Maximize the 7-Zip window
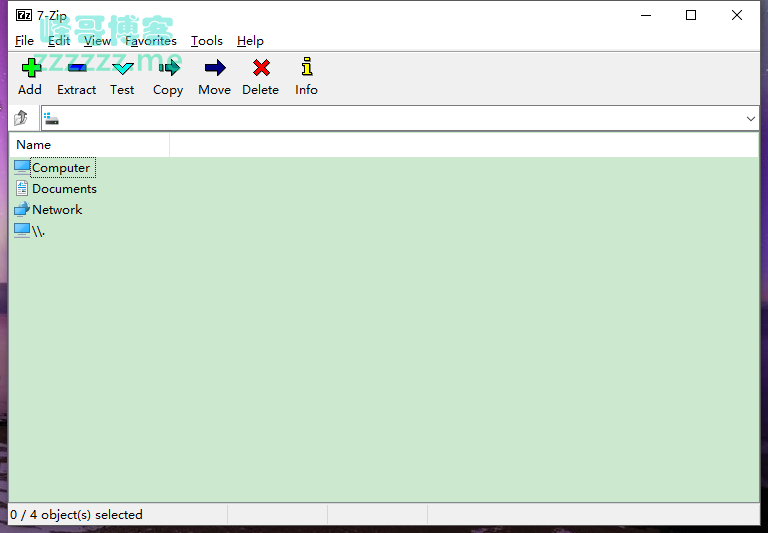Image resolution: width=768 pixels, height=533 pixels. pos(691,15)
